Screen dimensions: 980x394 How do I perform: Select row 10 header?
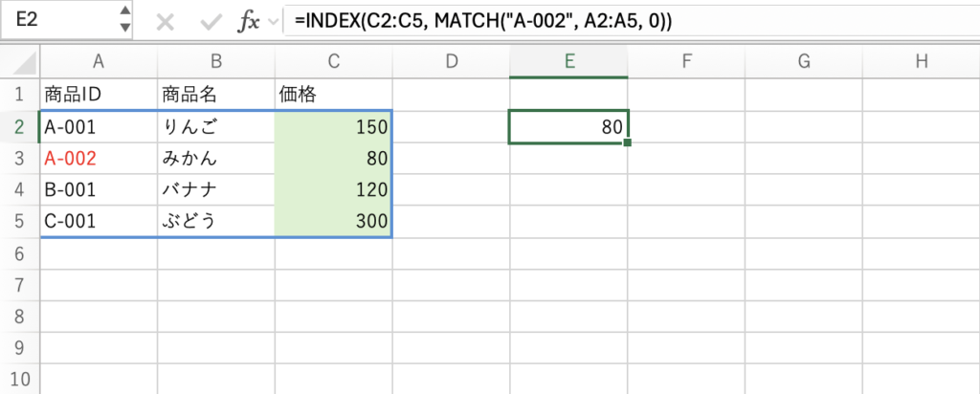[20, 378]
